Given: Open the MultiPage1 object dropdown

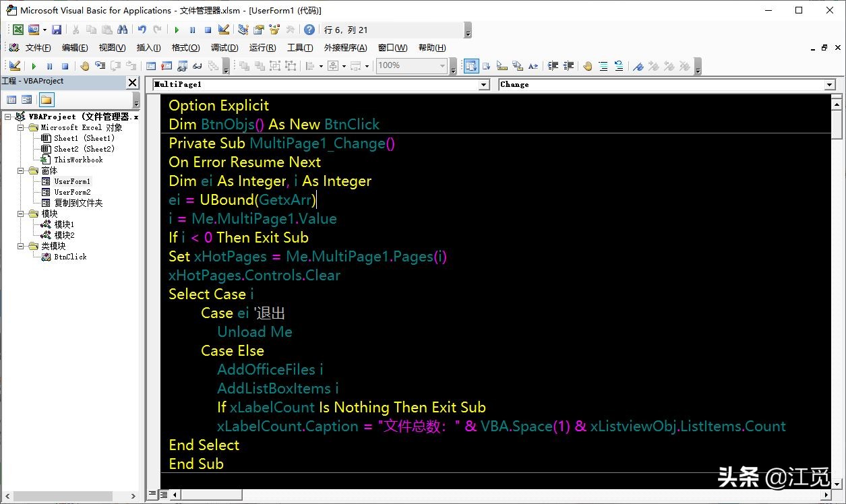Looking at the screenshot, I should (x=483, y=85).
